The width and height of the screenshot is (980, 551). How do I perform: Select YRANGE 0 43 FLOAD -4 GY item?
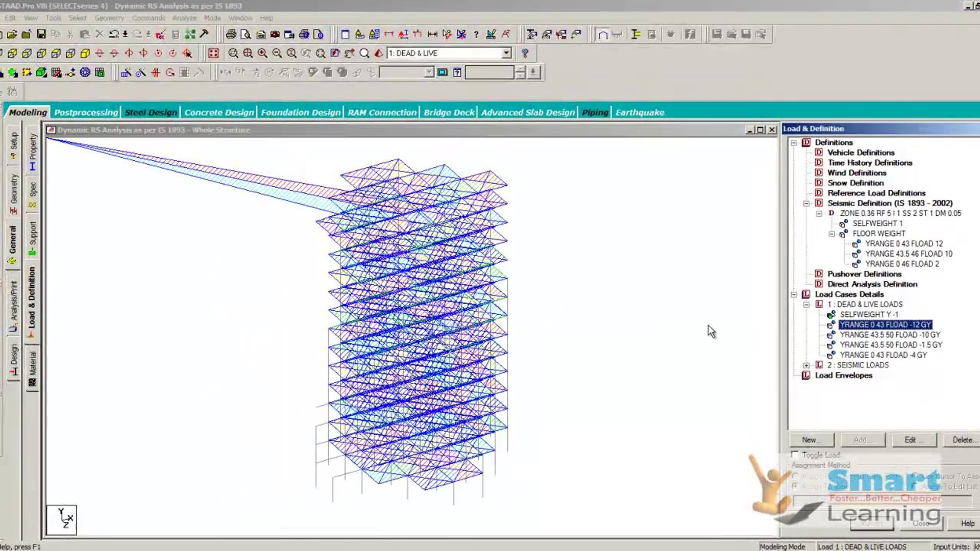pos(883,355)
